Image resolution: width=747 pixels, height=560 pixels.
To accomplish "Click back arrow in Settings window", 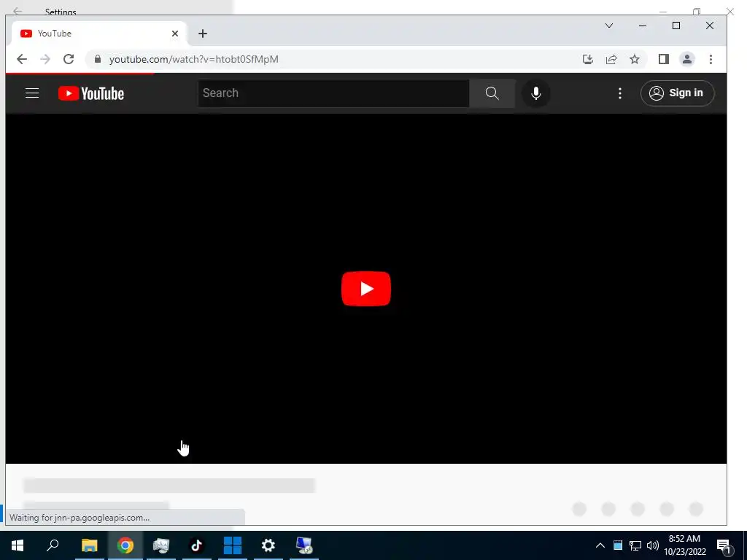I will (18, 10).
